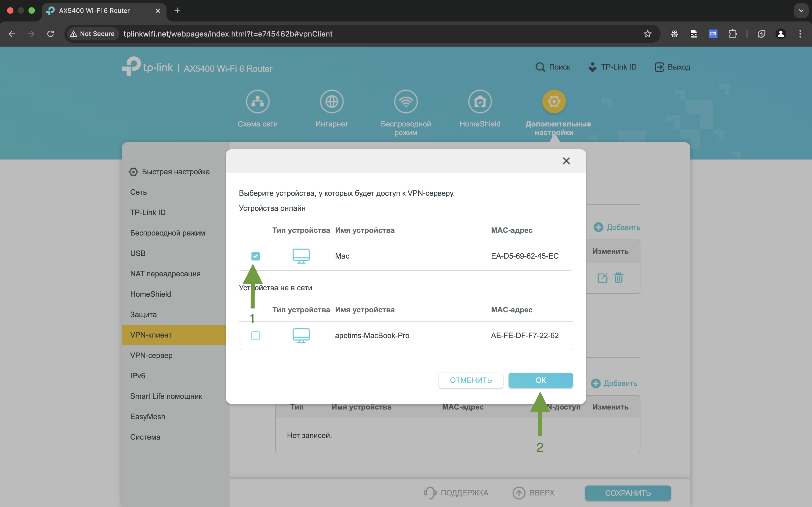Click the OK button in the dialog

[x=540, y=380]
